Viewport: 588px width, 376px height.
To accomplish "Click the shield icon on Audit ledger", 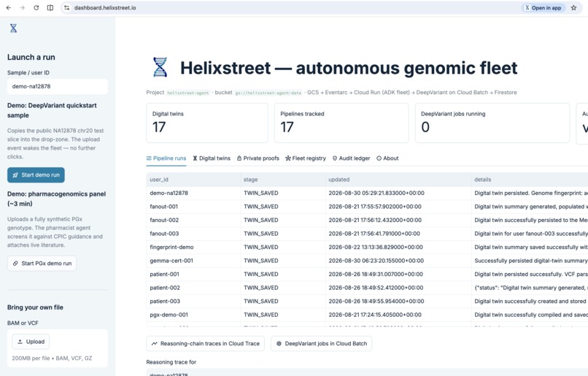I will [x=335, y=158].
